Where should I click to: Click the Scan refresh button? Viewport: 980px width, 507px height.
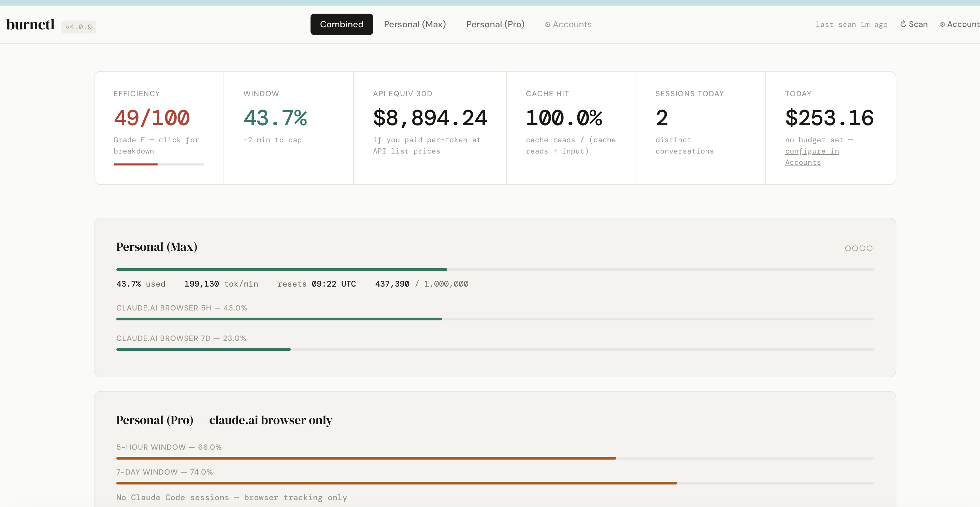(914, 24)
